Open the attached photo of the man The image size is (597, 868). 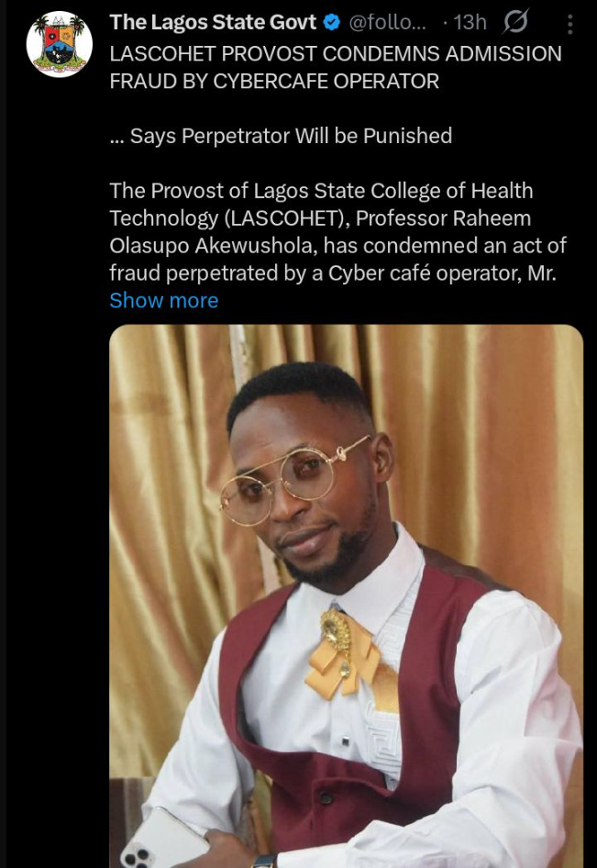click(347, 596)
